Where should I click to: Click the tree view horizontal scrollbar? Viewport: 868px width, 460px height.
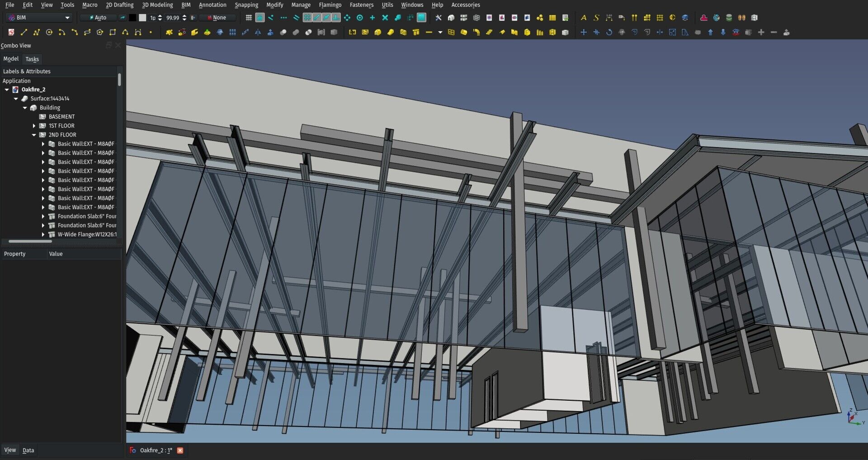pyautogui.click(x=30, y=242)
